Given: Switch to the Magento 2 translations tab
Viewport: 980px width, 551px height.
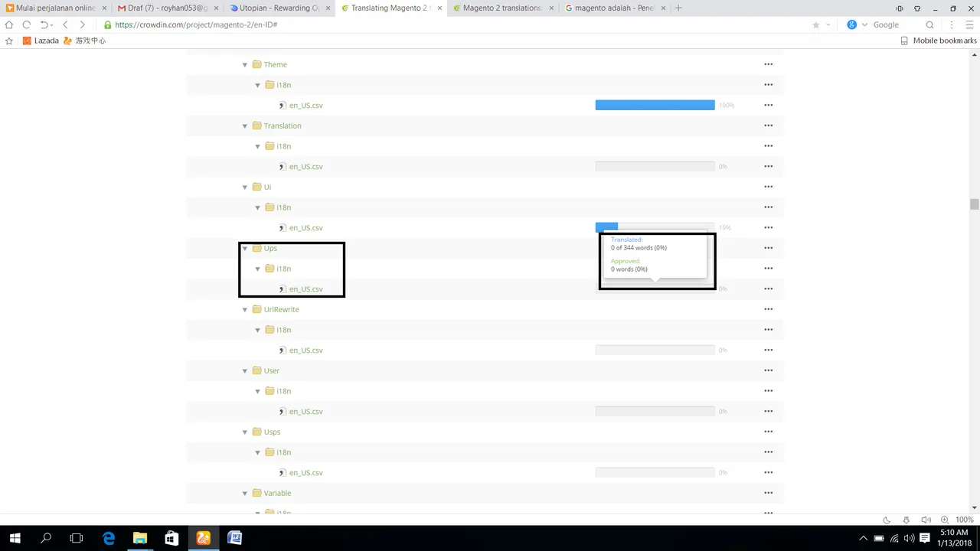Looking at the screenshot, I should (501, 8).
